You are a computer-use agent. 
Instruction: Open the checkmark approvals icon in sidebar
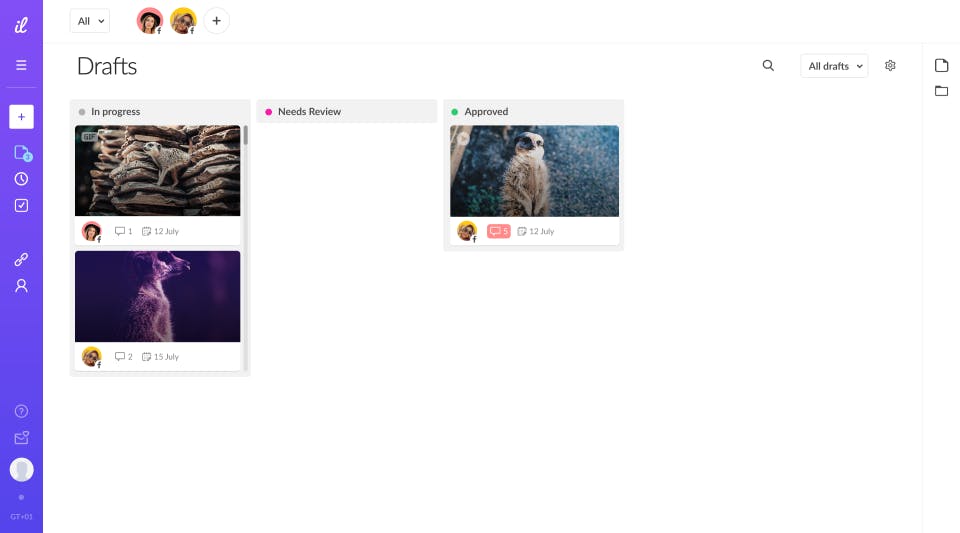(21, 206)
